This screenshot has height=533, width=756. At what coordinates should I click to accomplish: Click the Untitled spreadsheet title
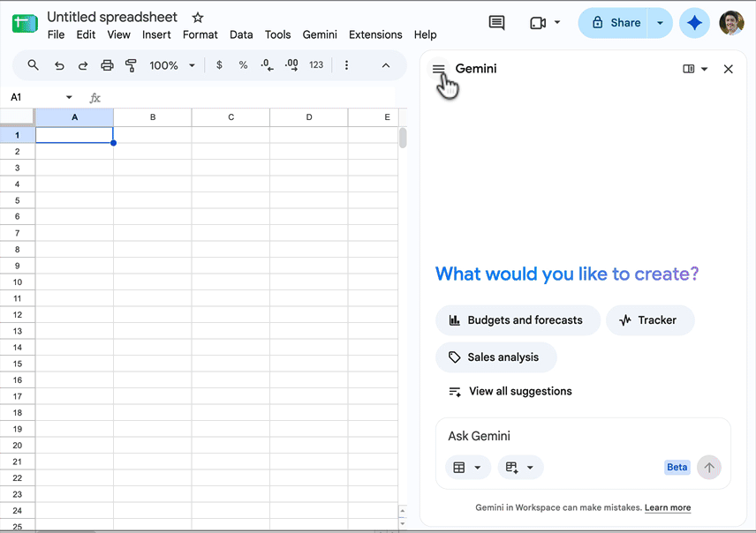tap(112, 17)
